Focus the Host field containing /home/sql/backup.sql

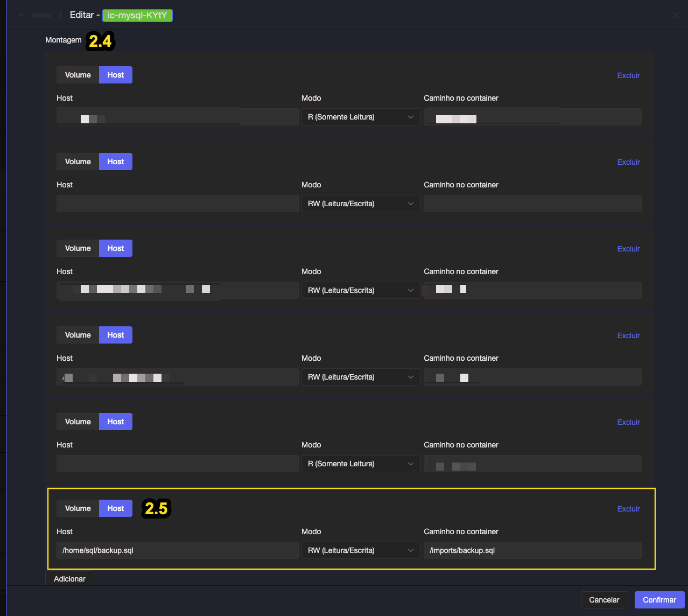[178, 550]
